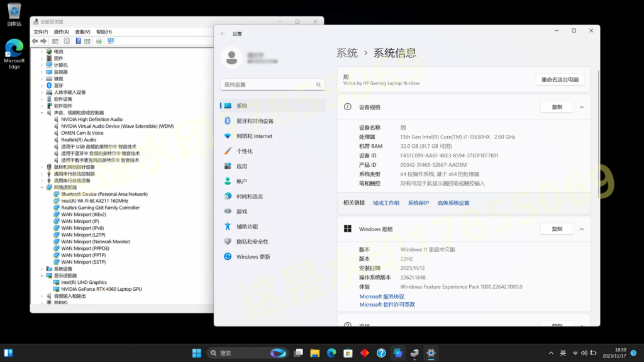
Task: Open 系统保护 link
Action: point(418,203)
